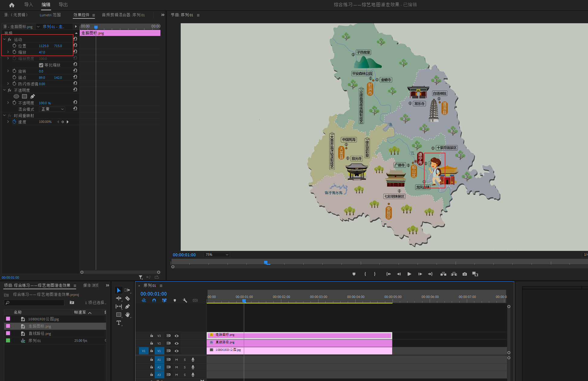Click the Home icon at top left
Screen dimensions: 588x381
12,5
